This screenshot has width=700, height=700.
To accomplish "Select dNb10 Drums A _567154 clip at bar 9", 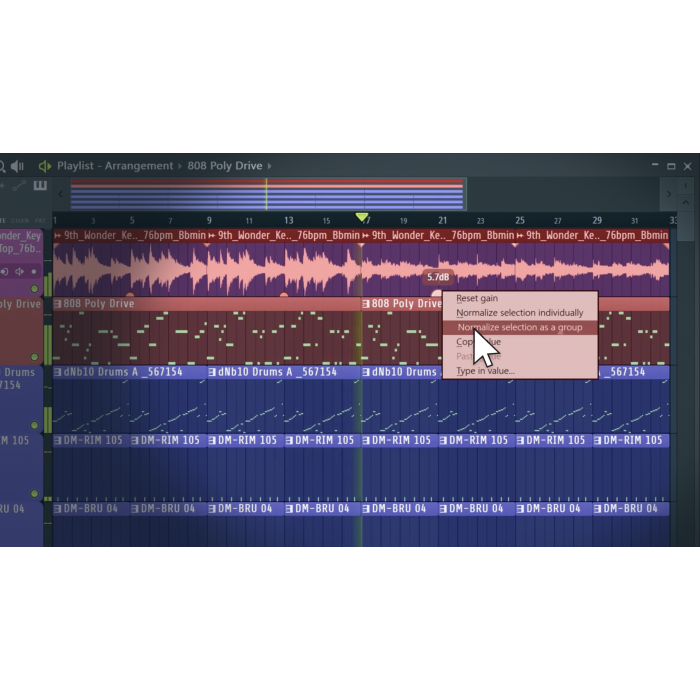I will (284, 372).
